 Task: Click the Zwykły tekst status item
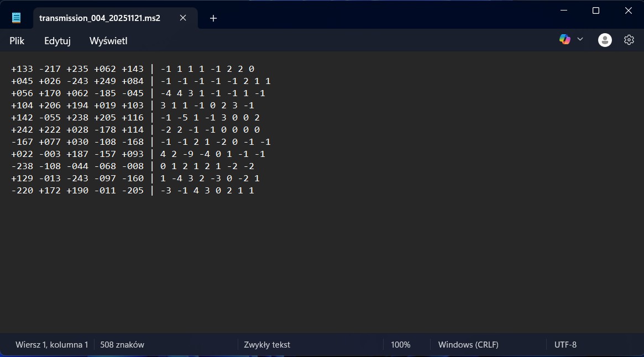pos(267,345)
